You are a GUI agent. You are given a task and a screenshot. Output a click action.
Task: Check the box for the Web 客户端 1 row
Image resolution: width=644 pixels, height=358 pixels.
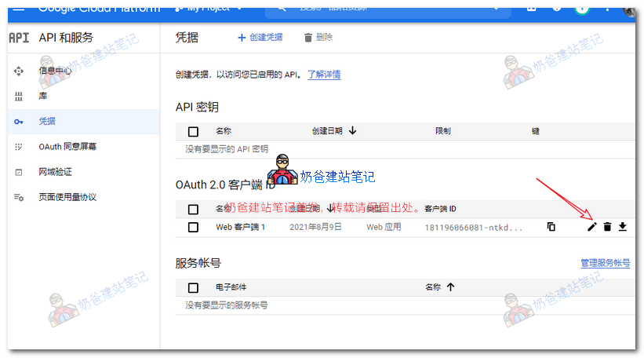(x=193, y=228)
